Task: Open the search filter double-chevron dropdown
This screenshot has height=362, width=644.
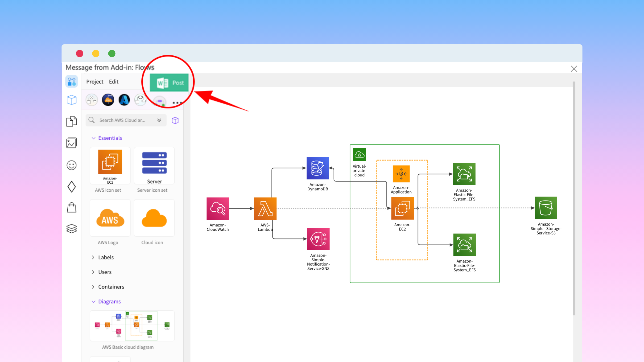Action: click(159, 120)
